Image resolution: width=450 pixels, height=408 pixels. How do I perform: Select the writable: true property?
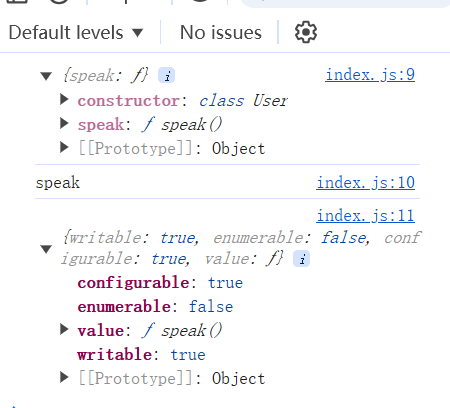pyautogui.click(x=141, y=354)
